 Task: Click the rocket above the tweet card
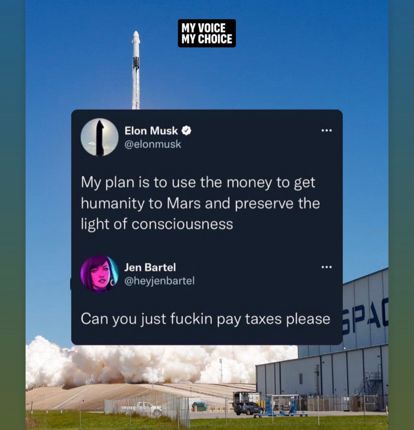[136, 70]
